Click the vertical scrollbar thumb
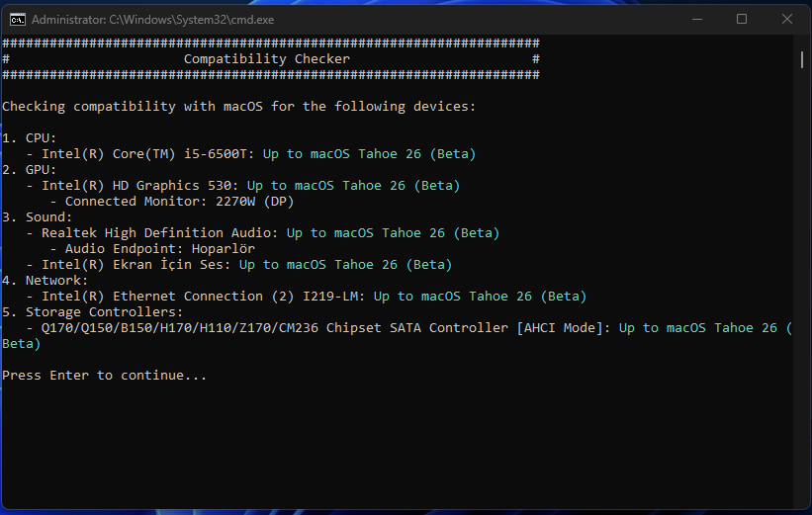812x515 pixels. [x=802, y=59]
